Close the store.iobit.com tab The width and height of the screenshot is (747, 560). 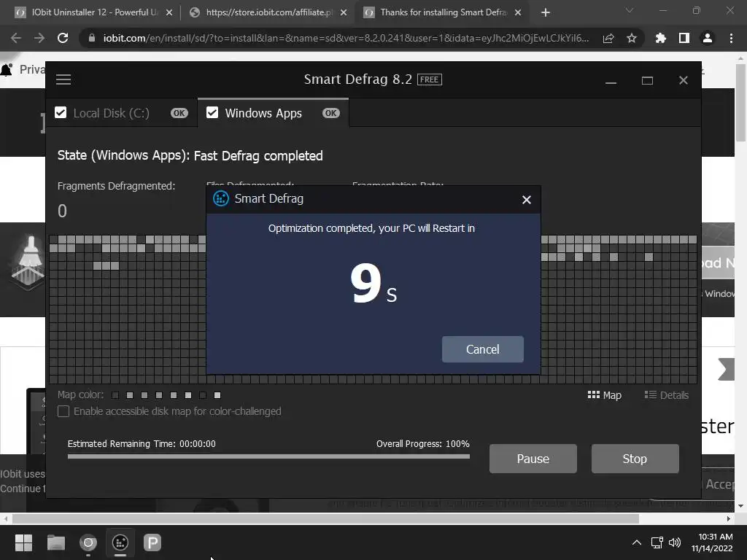coord(344,13)
